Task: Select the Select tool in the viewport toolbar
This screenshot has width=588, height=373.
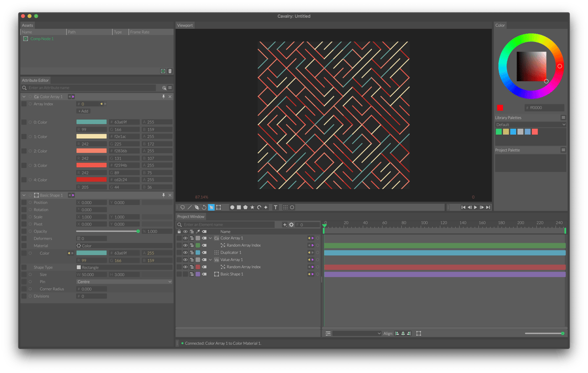Action: coord(211,207)
